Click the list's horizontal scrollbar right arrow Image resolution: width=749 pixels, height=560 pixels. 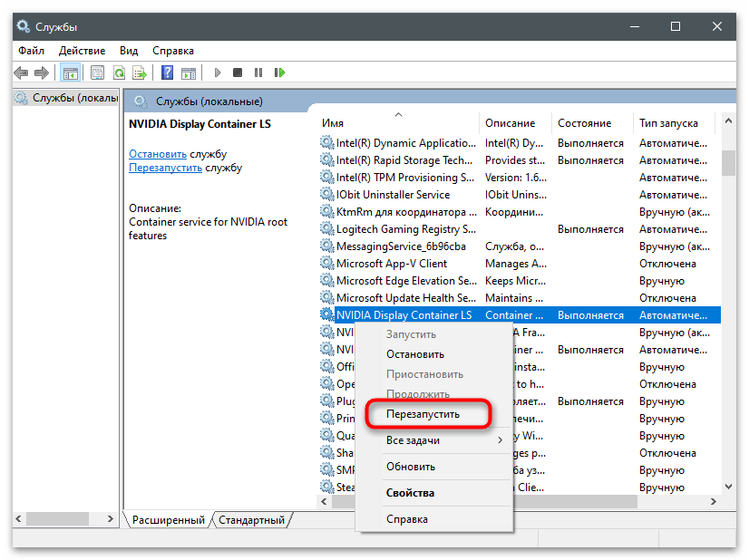[713, 501]
